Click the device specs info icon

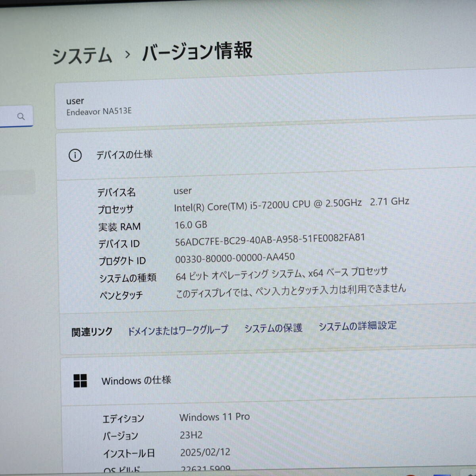[75, 155]
